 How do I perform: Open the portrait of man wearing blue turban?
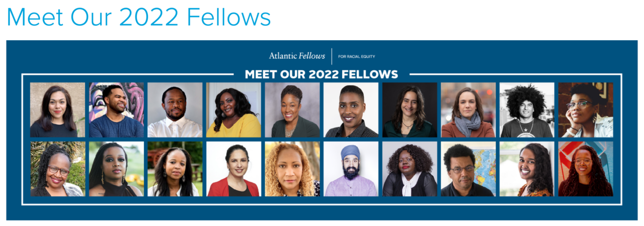tap(351, 169)
